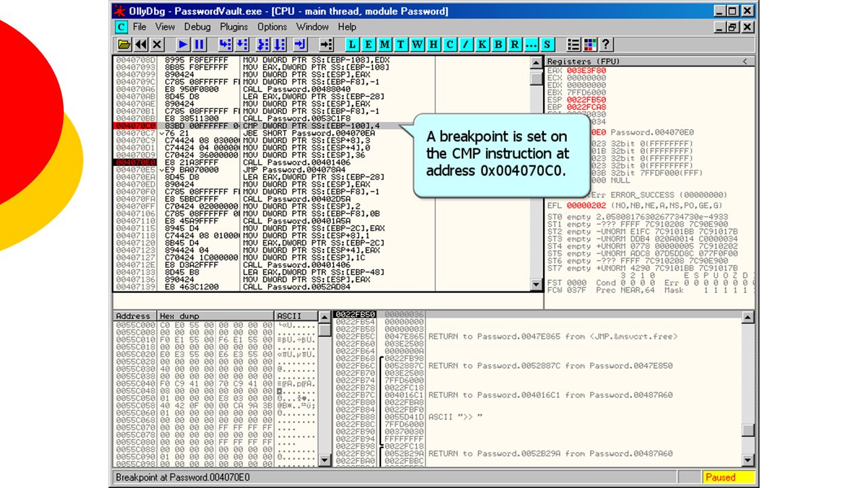Show CPU window via C toolbar button
This screenshot has width=868, height=488.
pyautogui.click(x=450, y=45)
